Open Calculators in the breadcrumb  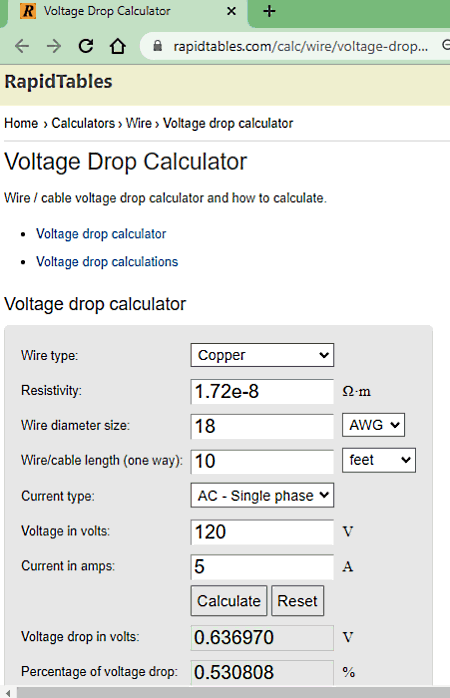tap(83, 123)
